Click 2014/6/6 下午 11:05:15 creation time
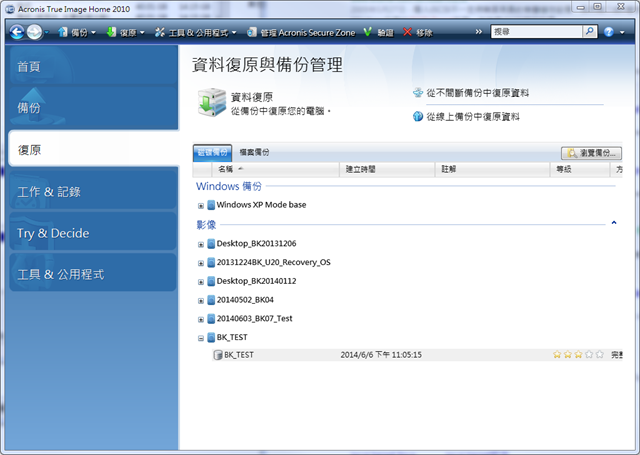 (x=381, y=355)
